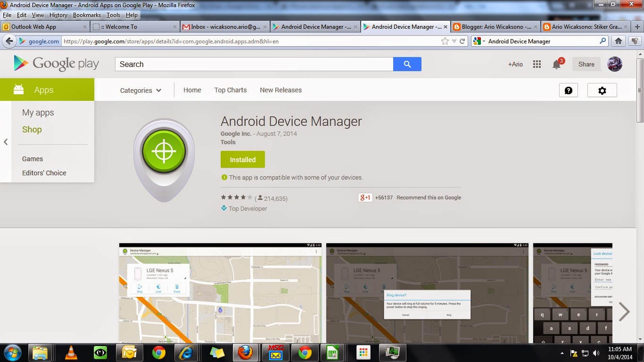Click the user profile avatar
This screenshot has width=644, height=362.
[615, 64]
